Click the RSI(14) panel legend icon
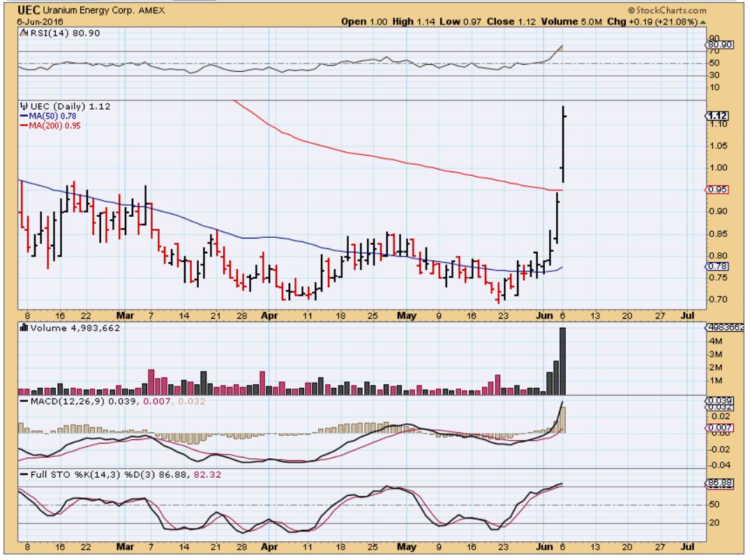The width and height of the screenshot is (750, 560). click(22, 33)
